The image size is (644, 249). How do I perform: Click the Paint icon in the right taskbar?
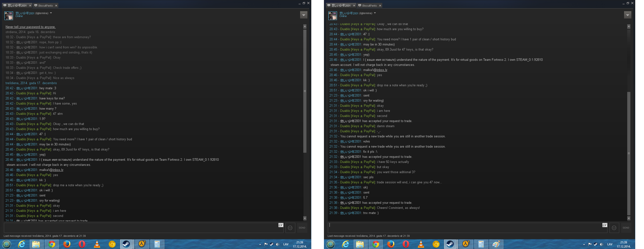496,244
